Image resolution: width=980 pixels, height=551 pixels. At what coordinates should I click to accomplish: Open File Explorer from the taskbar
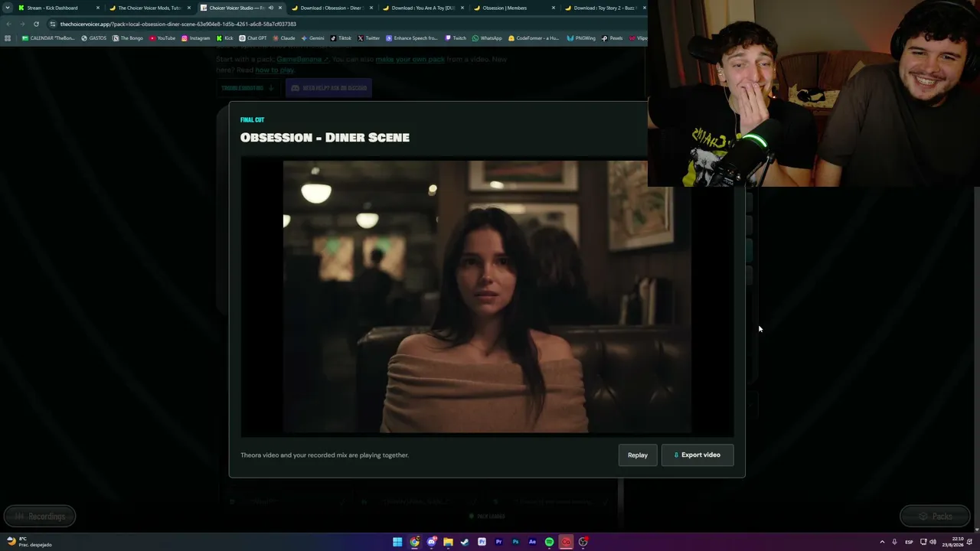click(x=448, y=542)
